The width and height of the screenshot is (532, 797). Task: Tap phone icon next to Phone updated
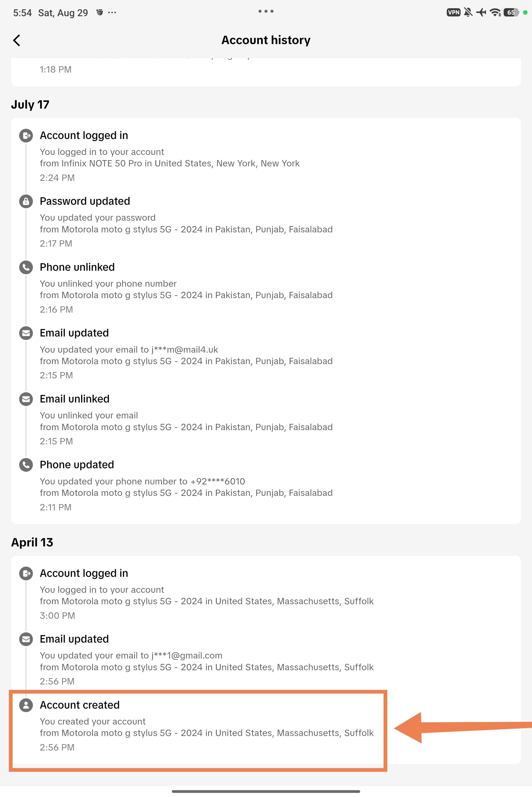pyautogui.click(x=26, y=465)
